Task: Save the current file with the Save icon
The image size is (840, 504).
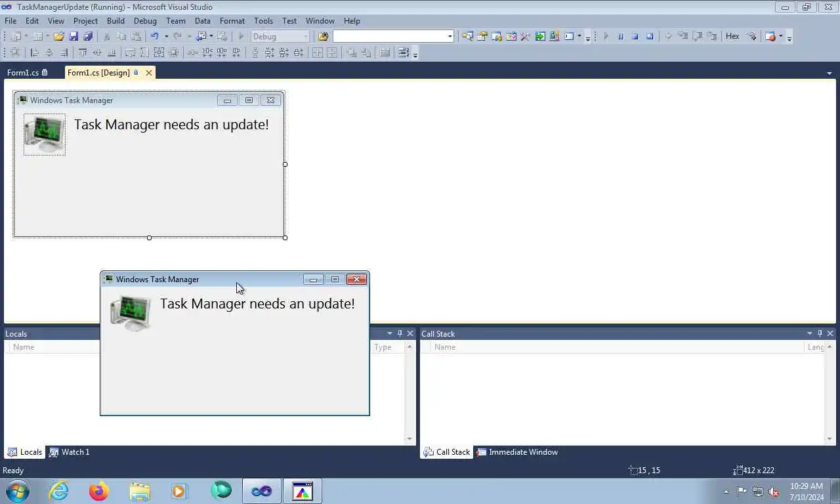Action: (73, 37)
